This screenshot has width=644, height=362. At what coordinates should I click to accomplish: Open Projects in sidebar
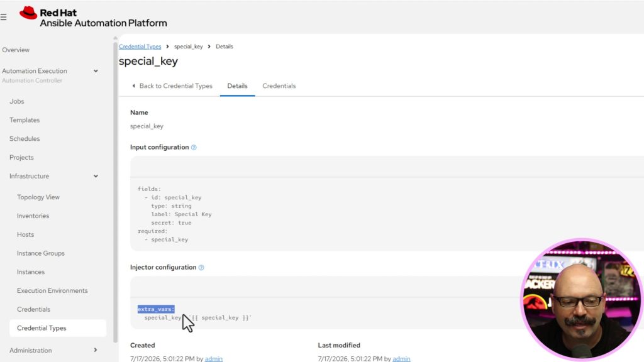(x=21, y=157)
